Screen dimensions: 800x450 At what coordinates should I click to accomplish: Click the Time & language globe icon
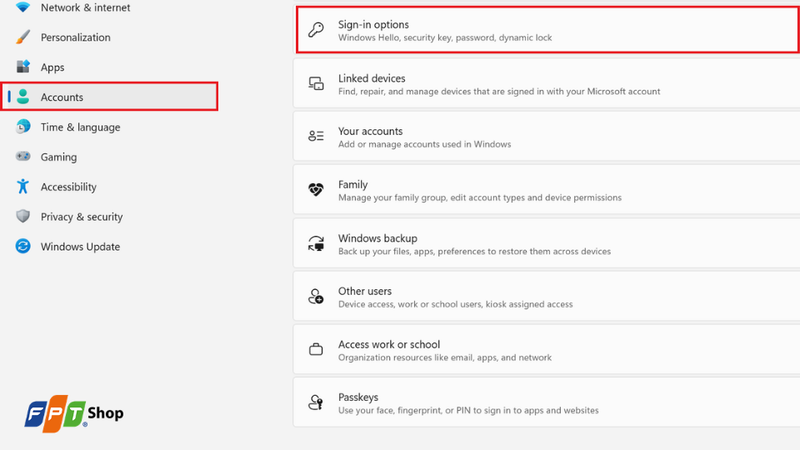coord(23,127)
